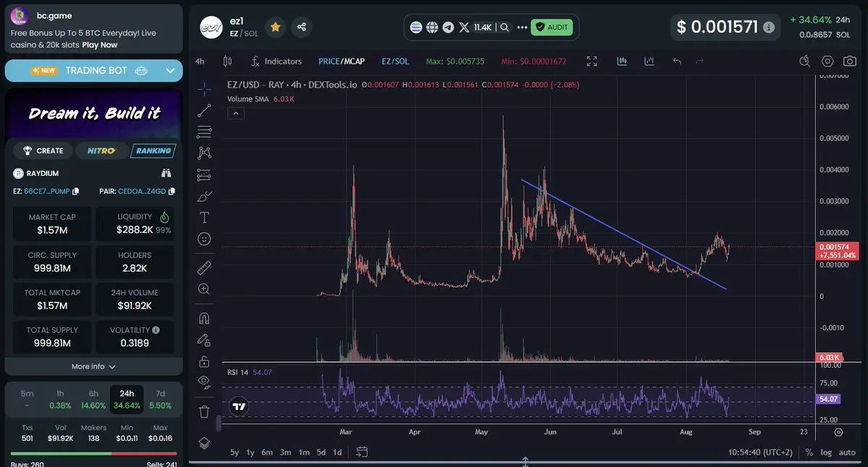
Task: Search mentions with magnifier icon
Action: tap(504, 28)
